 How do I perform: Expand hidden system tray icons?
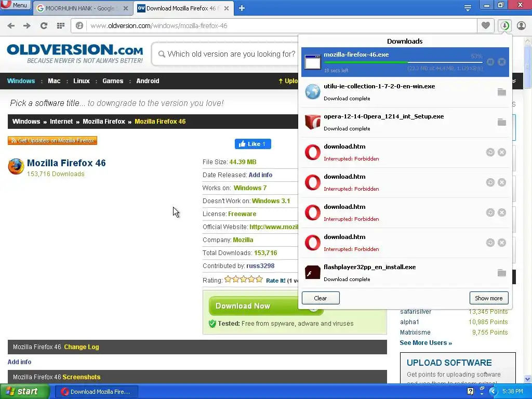pyautogui.click(x=493, y=392)
